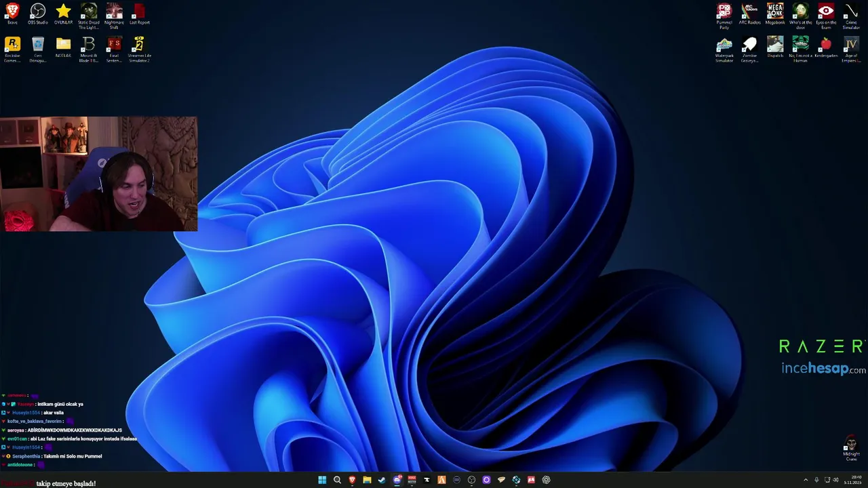Open File Explorer from the taskbar
868x488 pixels.
[367, 480]
